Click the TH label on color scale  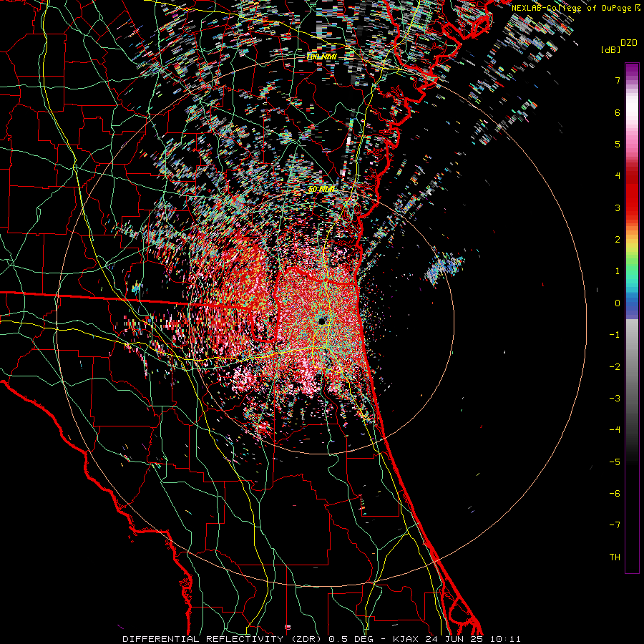tap(615, 557)
